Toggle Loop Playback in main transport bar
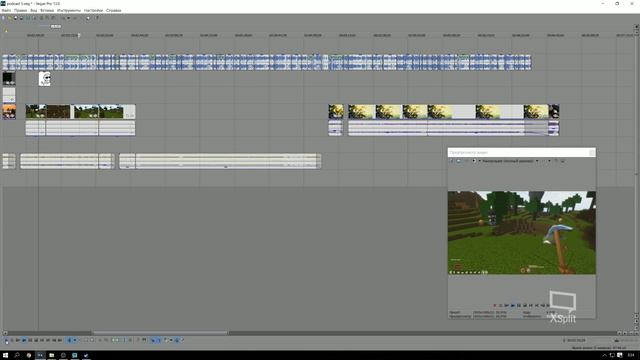The width and height of the screenshot is (640, 360). tap(12, 340)
